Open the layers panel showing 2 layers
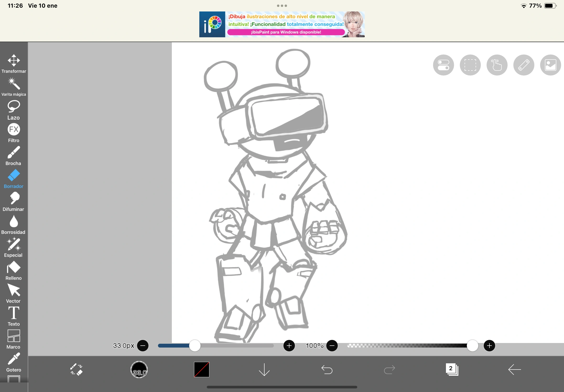 coord(451,369)
